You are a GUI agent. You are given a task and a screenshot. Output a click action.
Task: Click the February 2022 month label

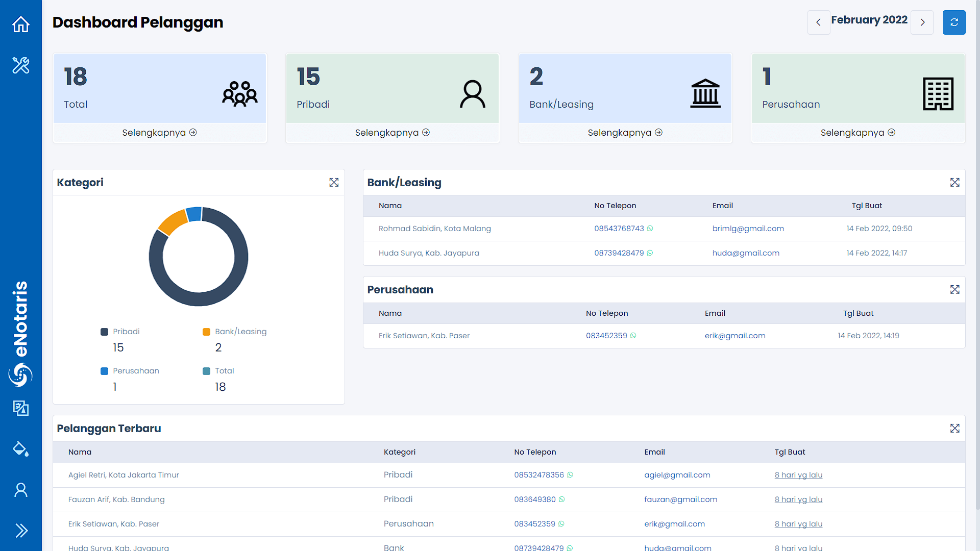[869, 20]
